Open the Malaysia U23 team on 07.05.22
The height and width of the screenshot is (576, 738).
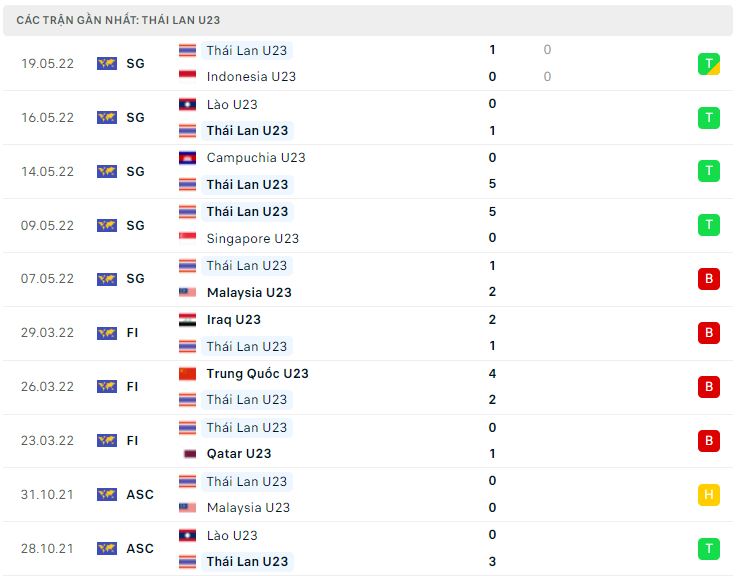pos(249,292)
